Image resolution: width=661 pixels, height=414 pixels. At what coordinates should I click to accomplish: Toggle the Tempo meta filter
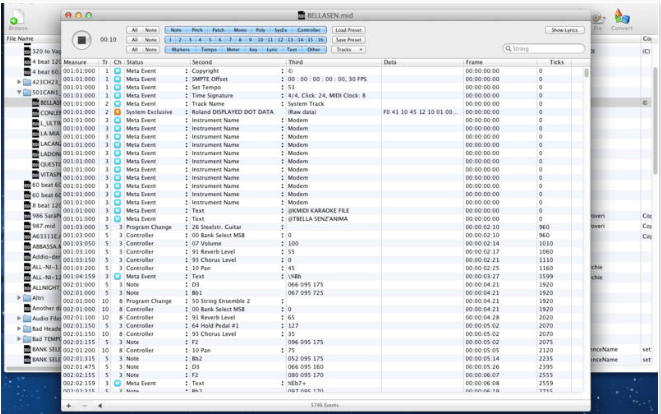point(209,49)
